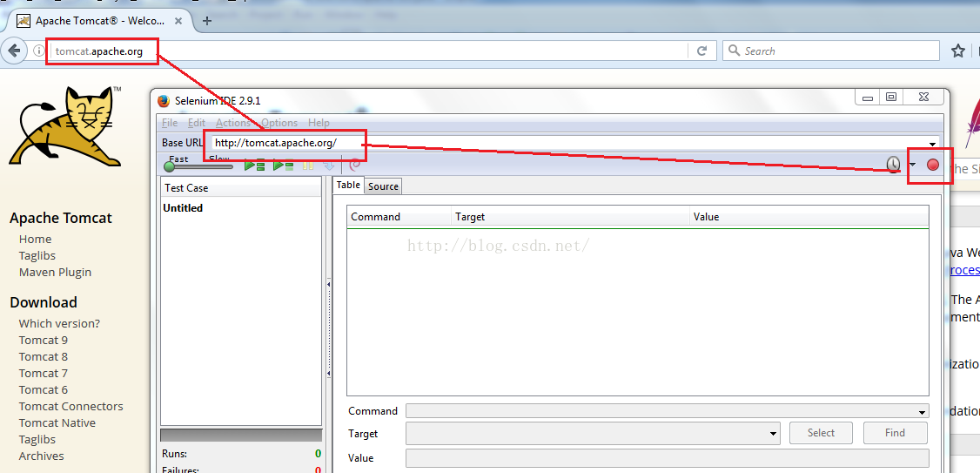Click the Apache Tomcat cat logo
980x473 pixels.
(65, 125)
